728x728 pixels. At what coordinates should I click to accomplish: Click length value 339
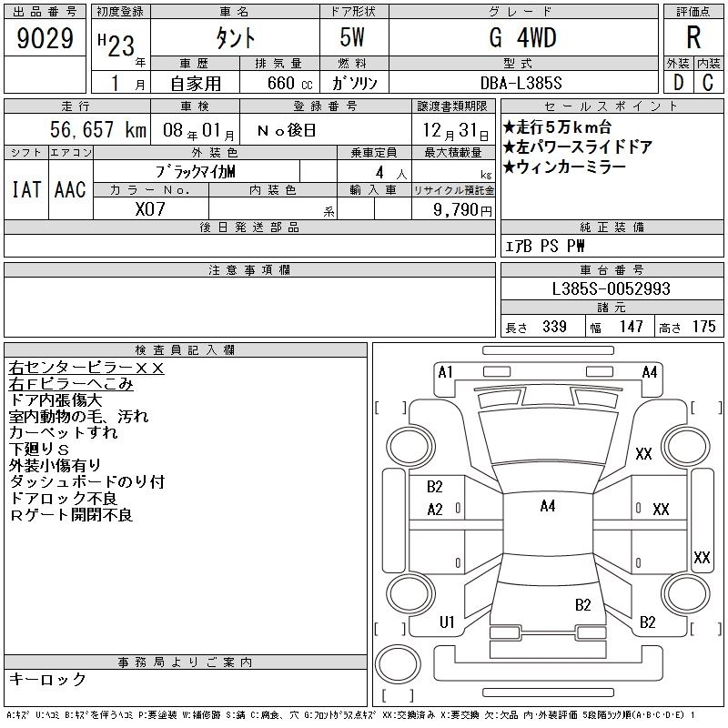554,327
